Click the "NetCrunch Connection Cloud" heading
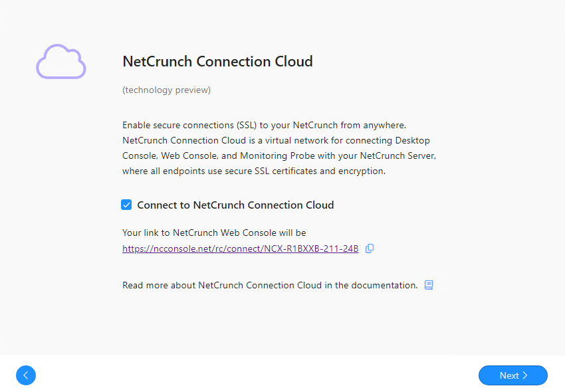The image size is (565, 392). pos(217,62)
